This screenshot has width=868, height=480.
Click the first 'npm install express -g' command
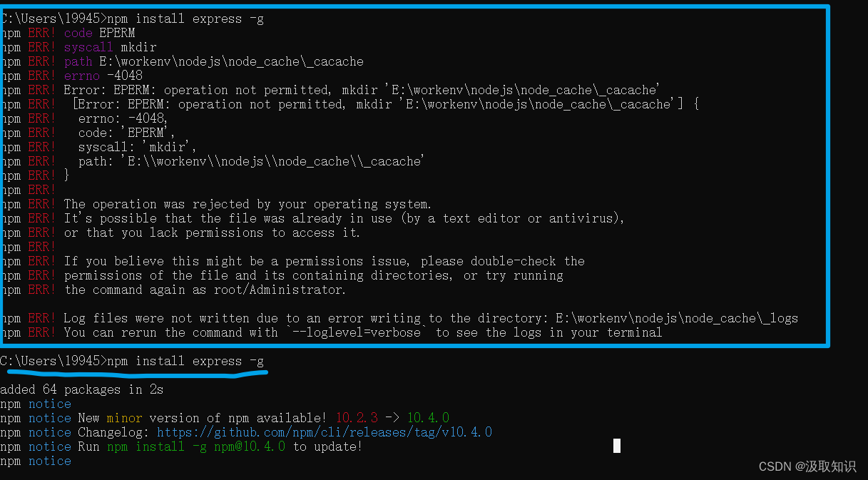(x=185, y=19)
